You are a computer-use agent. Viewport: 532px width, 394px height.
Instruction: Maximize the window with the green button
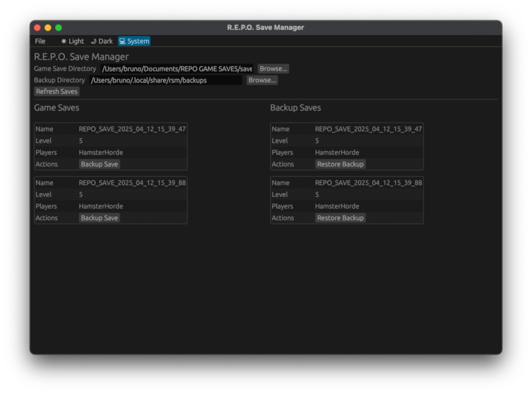(x=59, y=28)
